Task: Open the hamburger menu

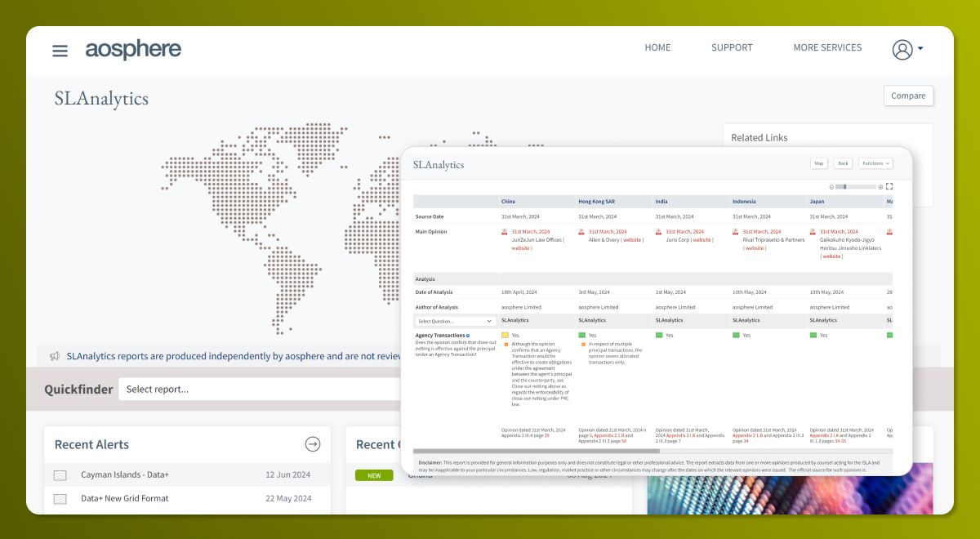Action: tap(60, 51)
